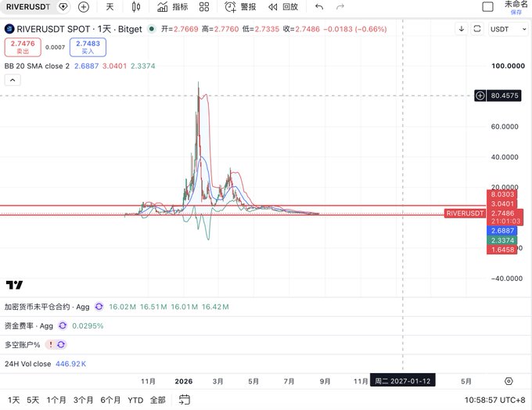
Task: Click the 8.0303 red price level label
Action: (501, 194)
